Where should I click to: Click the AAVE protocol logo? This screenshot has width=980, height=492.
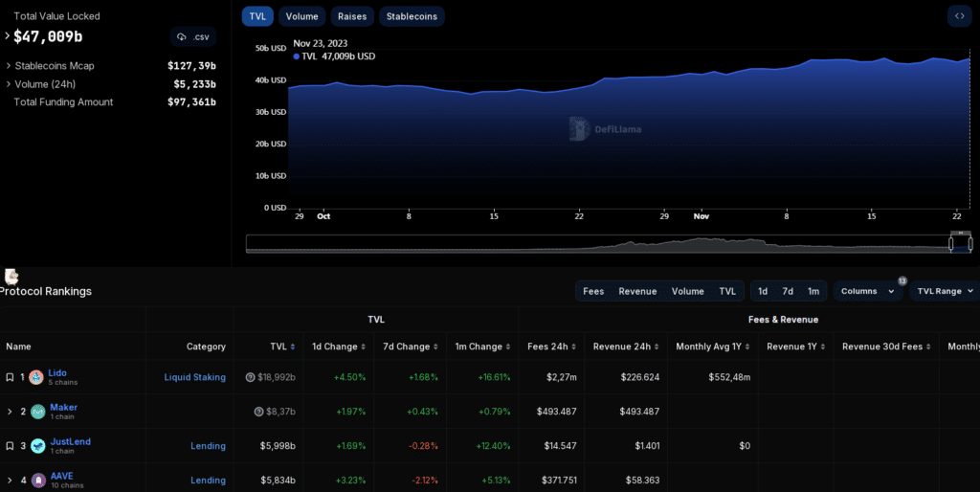(38, 481)
